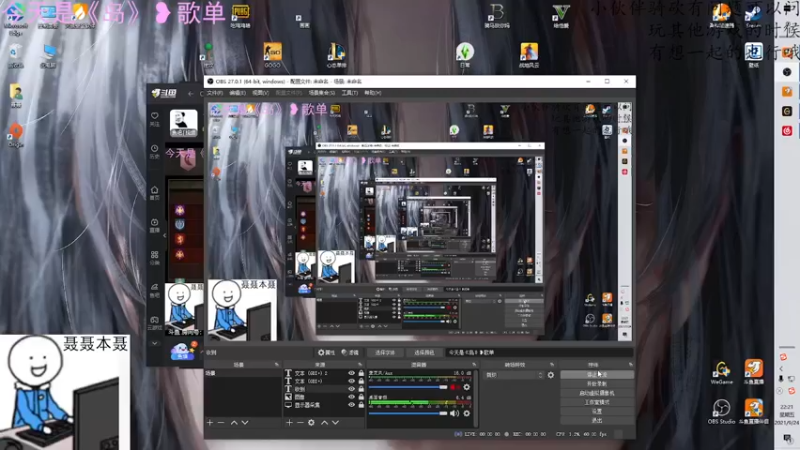Click the text field showing 今天是《岛》歌单
The height and width of the screenshot is (450, 800).
pos(539,353)
